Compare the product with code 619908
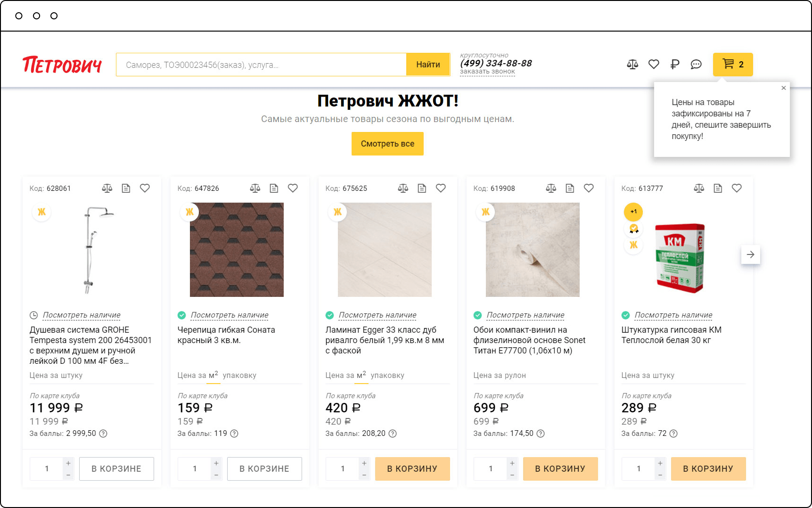The image size is (812, 508). [x=551, y=188]
